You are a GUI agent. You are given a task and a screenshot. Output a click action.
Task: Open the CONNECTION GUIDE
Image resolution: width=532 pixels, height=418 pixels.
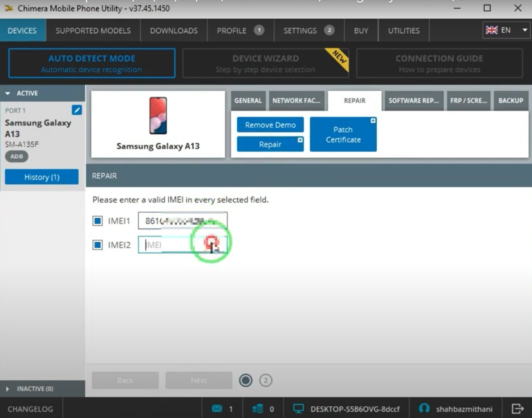[439, 63]
